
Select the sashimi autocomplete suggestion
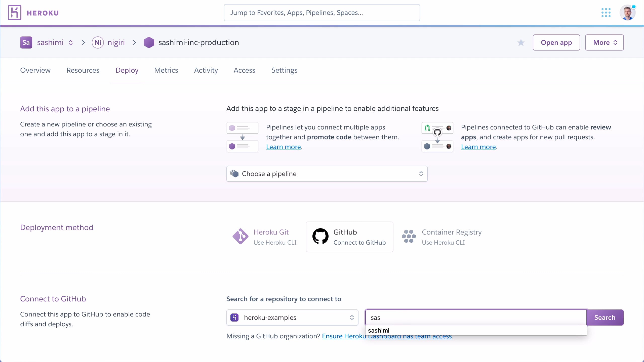pyautogui.click(x=476, y=331)
